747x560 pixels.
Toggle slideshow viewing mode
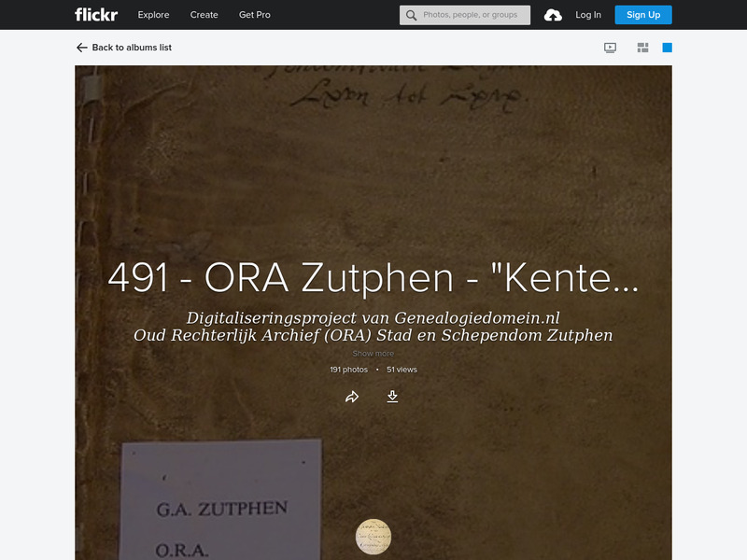[x=608, y=45]
